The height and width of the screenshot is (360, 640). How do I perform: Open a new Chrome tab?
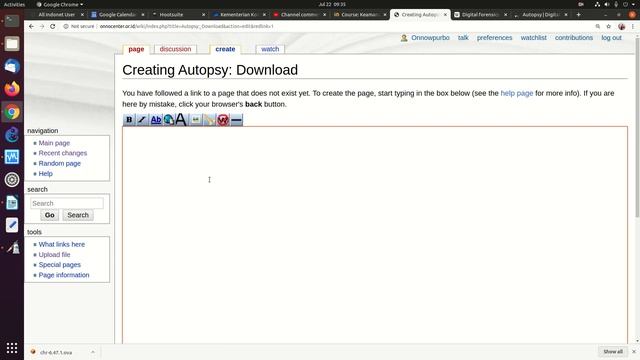(578, 14)
